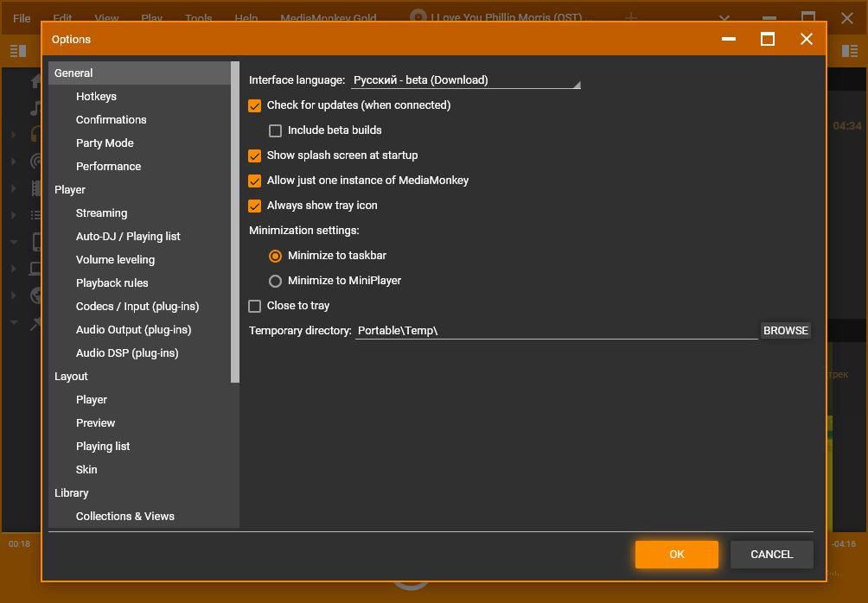Open the Hotkeys options page

139,96
